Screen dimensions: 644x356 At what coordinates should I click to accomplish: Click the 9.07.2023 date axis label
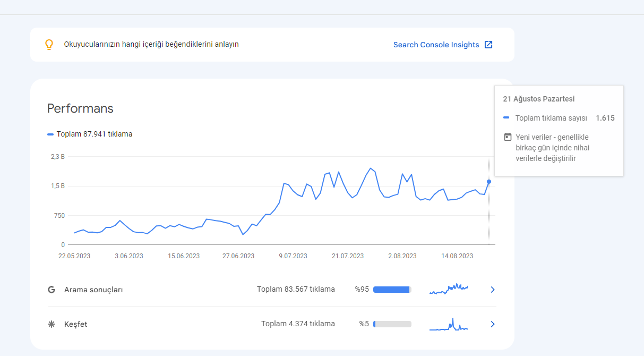coord(293,256)
